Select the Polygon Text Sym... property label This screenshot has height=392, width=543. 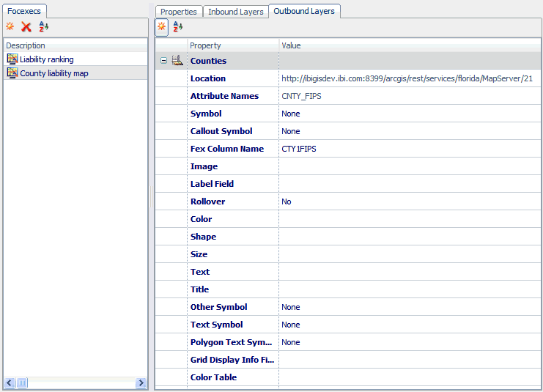tap(231, 343)
